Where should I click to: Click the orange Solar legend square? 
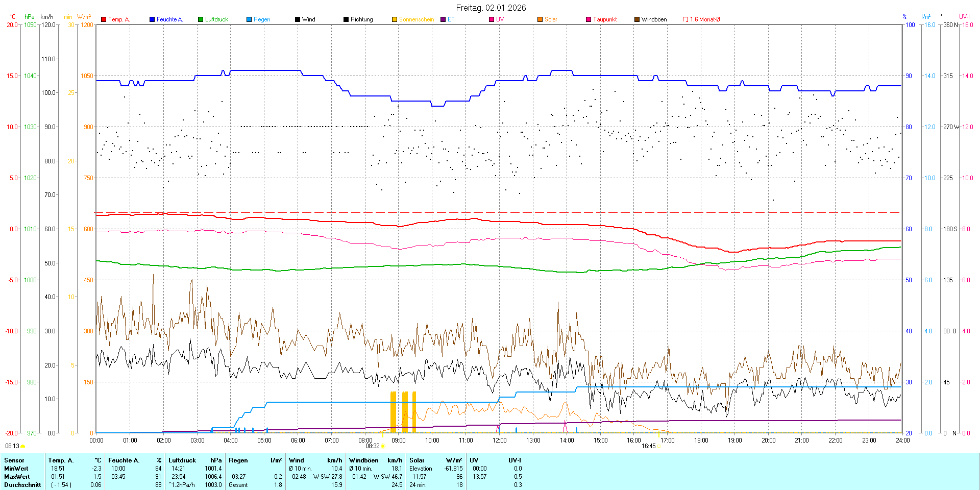point(540,19)
